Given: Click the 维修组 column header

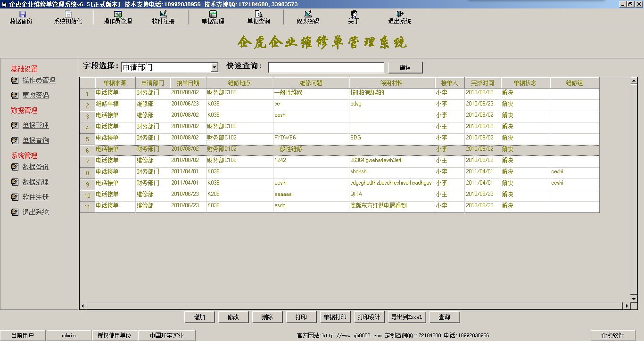Looking at the screenshot, I should [575, 83].
